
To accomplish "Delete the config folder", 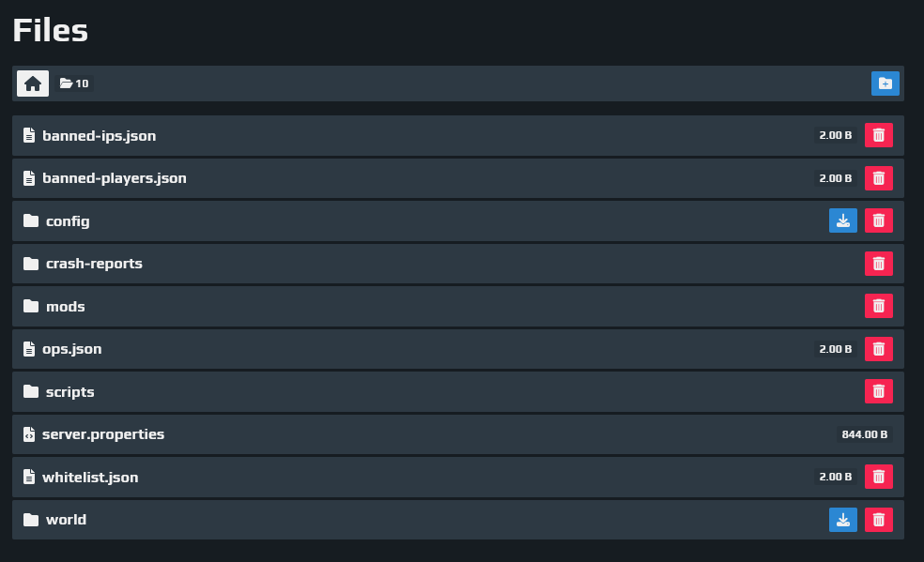I will point(879,220).
